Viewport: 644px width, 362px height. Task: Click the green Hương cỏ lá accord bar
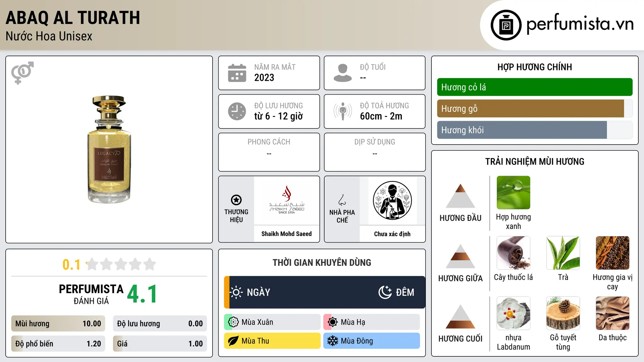[535, 87]
